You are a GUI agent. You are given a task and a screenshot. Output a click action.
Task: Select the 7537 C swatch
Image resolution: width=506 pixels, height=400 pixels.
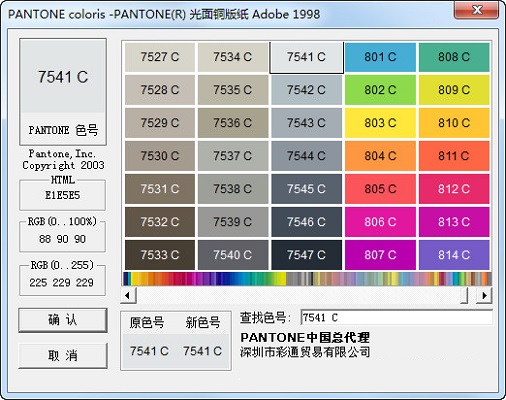(233, 156)
